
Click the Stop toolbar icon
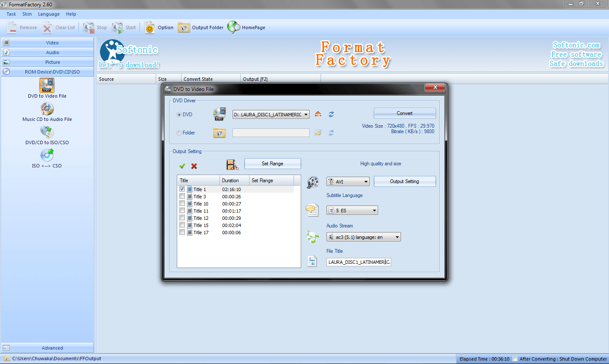[x=88, y=27]
